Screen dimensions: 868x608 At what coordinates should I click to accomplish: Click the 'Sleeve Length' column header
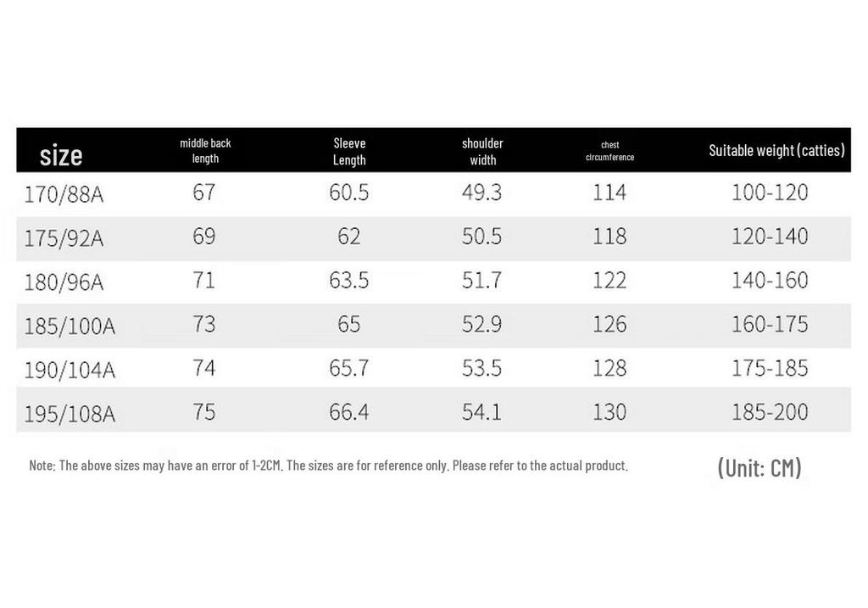point(349,152)
